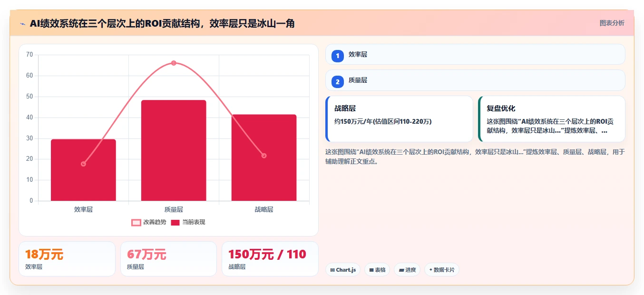Image resolution: width=644 pixels, height=295 pixels.
Task: Click the 效率层 bar in chart
Action: (x=83, y=170)
